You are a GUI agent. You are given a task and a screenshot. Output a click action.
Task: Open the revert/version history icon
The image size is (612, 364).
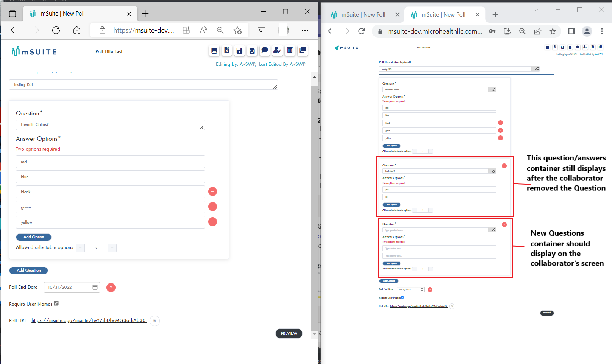[252, 50]
